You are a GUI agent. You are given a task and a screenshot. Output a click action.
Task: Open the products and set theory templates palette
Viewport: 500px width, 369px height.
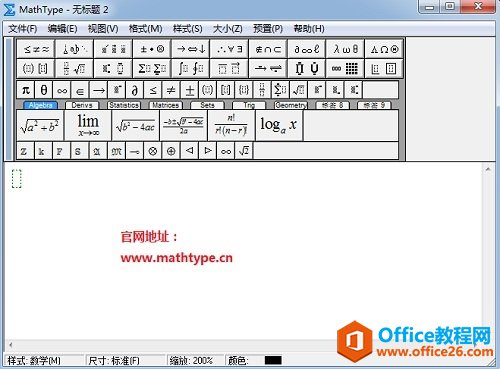pos(307,69)
